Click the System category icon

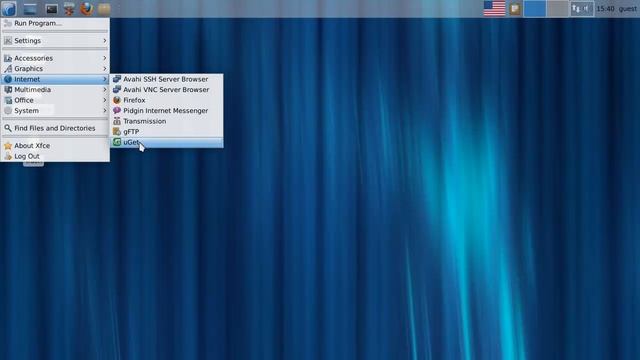tap(8, 111)
